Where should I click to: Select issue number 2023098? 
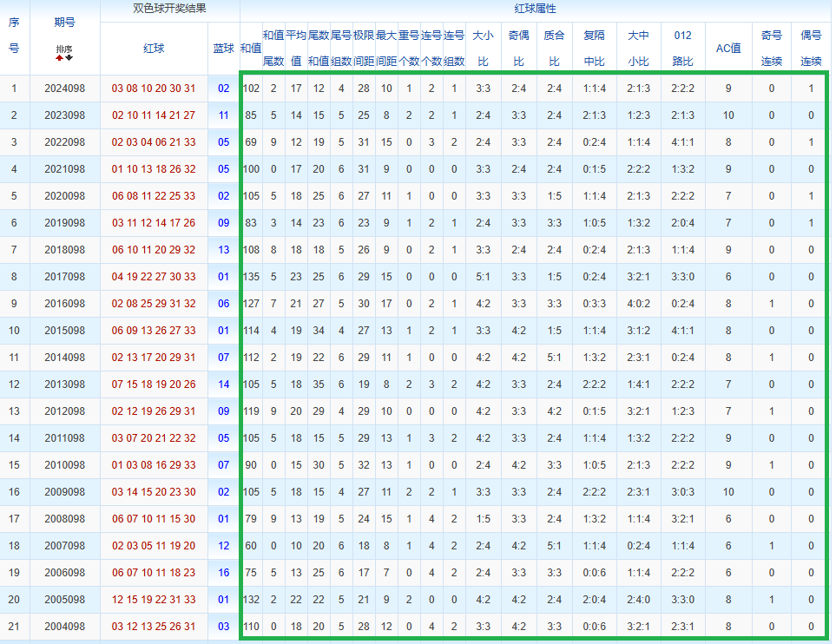click(x=64, y=115)
